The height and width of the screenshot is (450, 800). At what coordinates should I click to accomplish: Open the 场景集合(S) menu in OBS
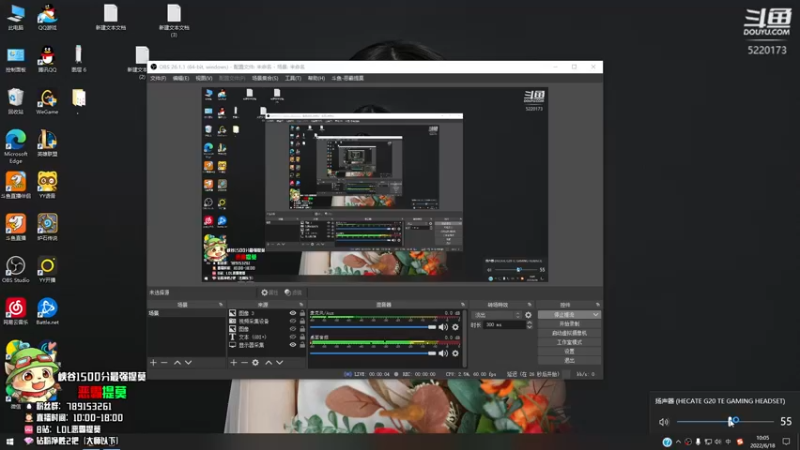point(265,78)
